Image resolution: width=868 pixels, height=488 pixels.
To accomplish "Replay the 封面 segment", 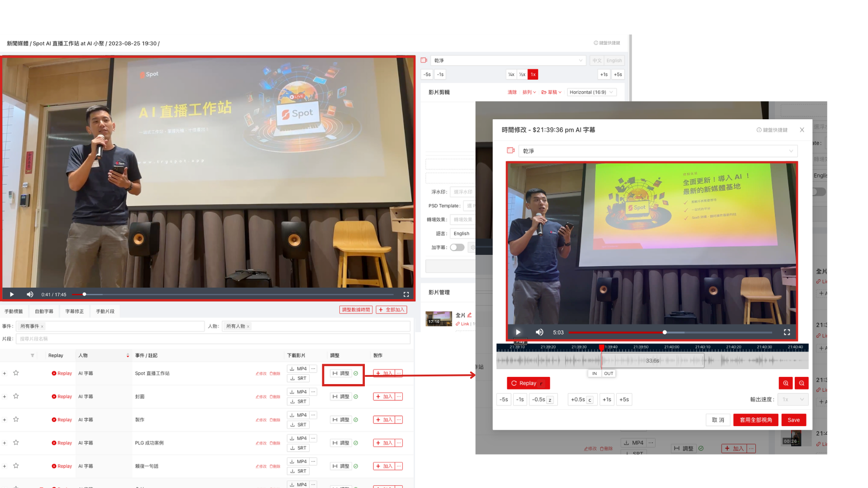I will pyautogui.click(x=62, y=396).
